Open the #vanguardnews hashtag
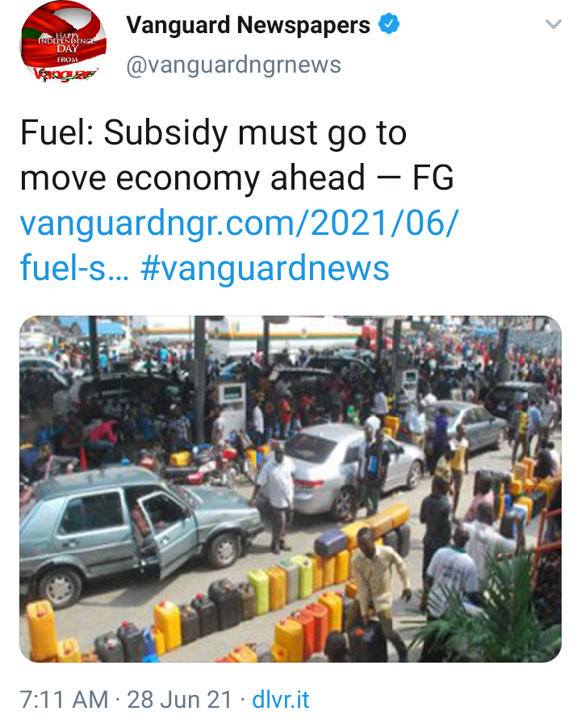This screenshot has height=728, width=581. tap(265, 268)
